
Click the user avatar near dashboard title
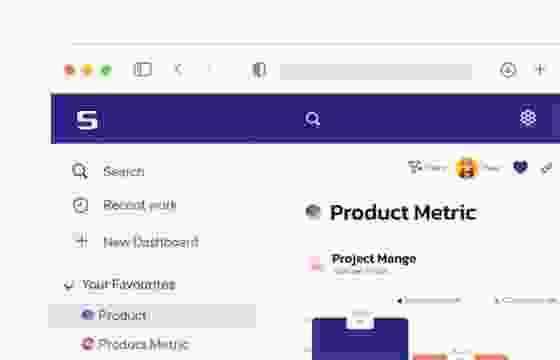point(466,167)
